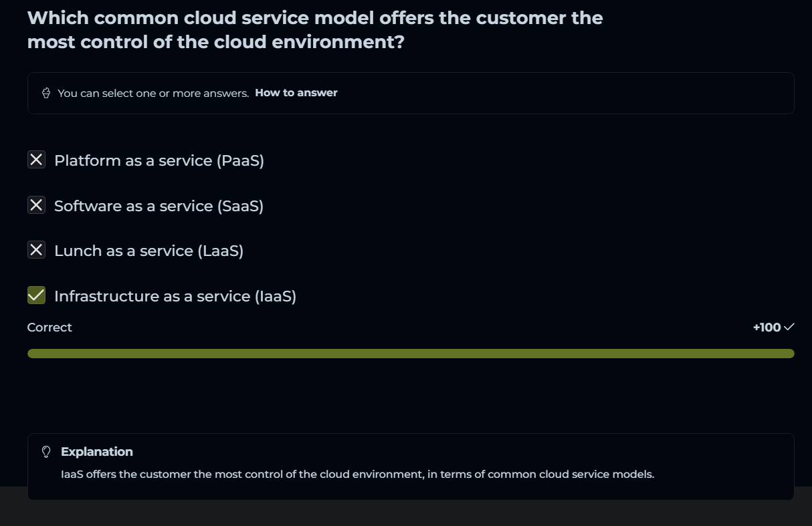Click the green progress bar
This screenshot has height=526, width=812.
(411, 354)
